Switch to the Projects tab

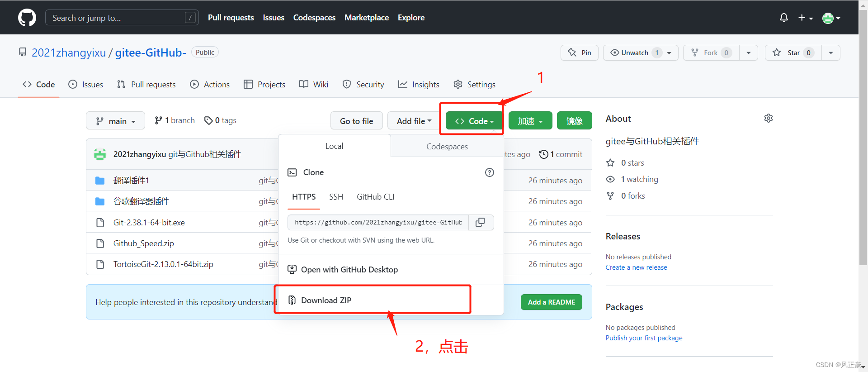(264, 85)
